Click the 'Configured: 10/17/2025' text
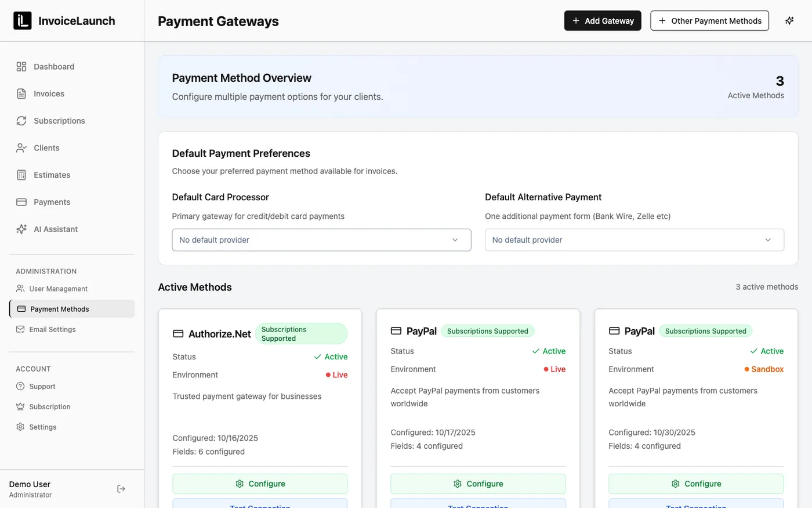 pyautogui.click(x=433, y=433)
